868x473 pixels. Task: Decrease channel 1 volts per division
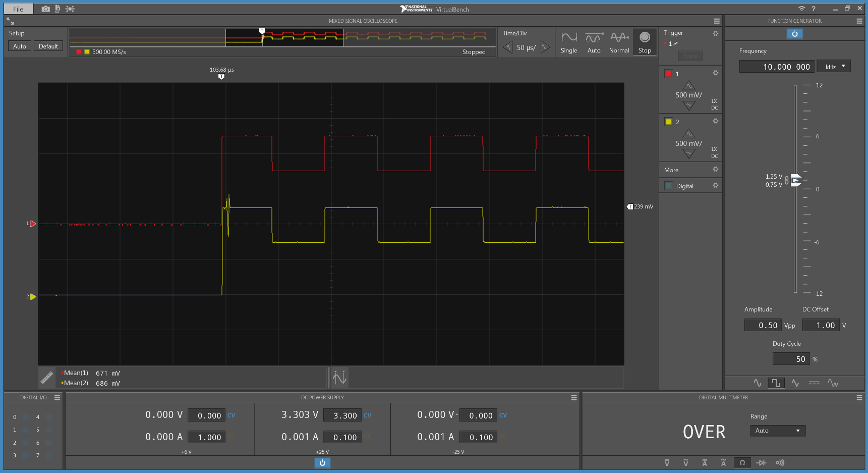tap(689, 106)
